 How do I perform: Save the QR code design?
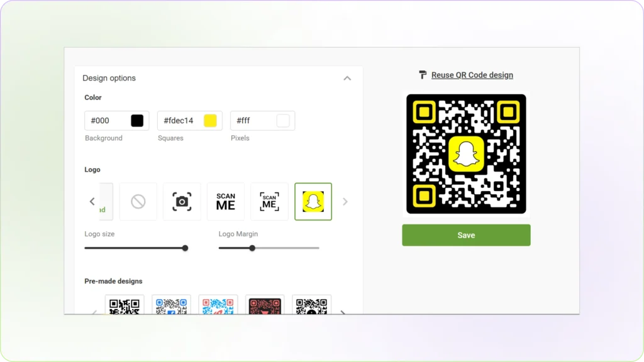(466, 234)
